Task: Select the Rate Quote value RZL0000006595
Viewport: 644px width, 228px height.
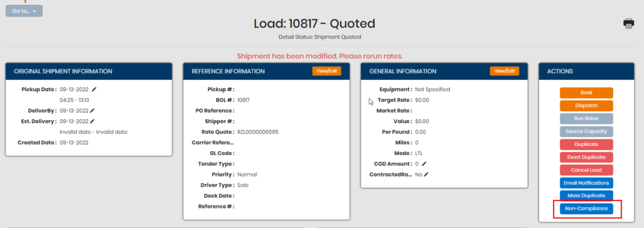Action: (258, 132)
